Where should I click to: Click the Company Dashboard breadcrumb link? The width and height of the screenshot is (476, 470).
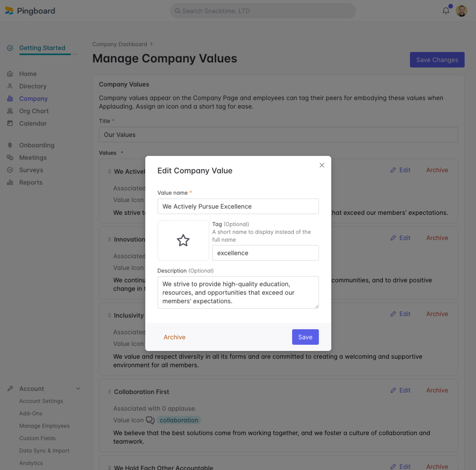(x=120, y=44)
